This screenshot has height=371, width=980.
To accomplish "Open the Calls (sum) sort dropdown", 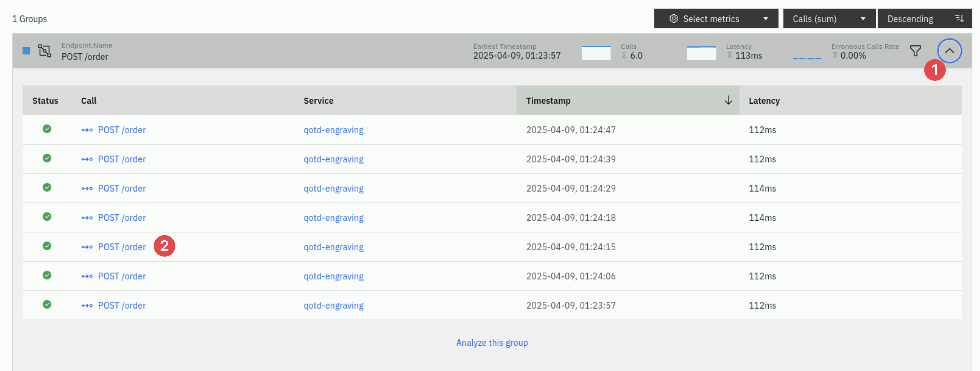I will [x=829, y=19].
